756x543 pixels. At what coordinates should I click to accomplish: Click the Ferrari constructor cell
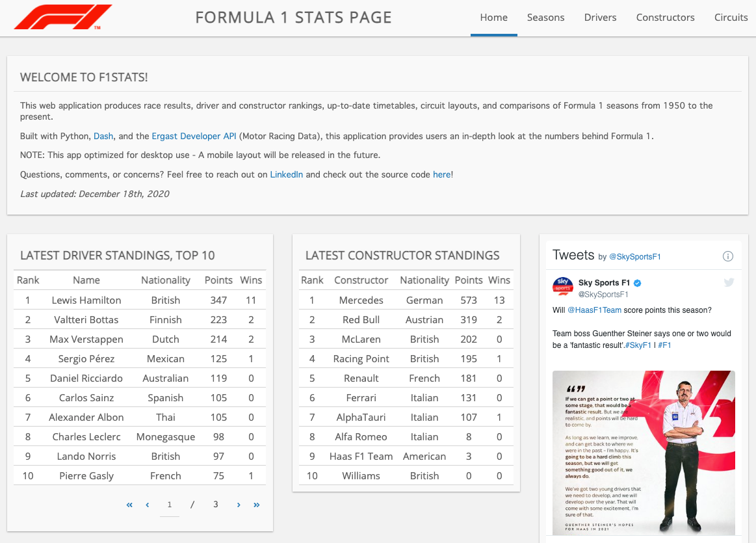click(361, 398)
